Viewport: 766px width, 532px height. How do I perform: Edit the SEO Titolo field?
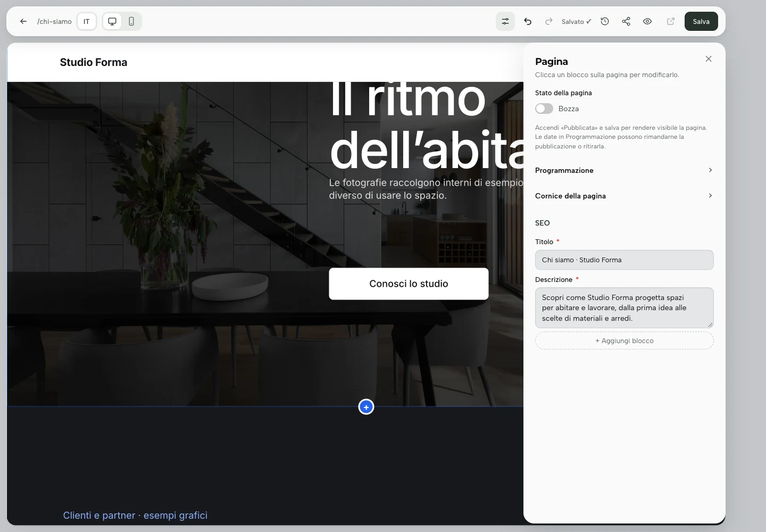tap(625, 260)
